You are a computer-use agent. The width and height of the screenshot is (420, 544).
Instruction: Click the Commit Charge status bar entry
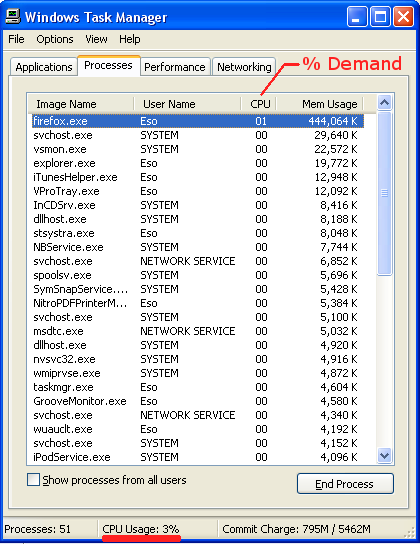(x=297, y=529)
